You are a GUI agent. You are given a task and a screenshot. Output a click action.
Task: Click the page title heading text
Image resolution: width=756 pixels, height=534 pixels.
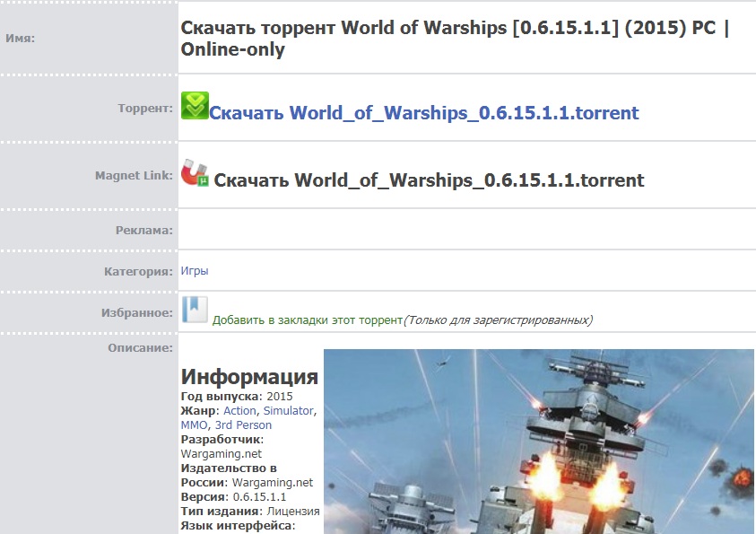455,38
